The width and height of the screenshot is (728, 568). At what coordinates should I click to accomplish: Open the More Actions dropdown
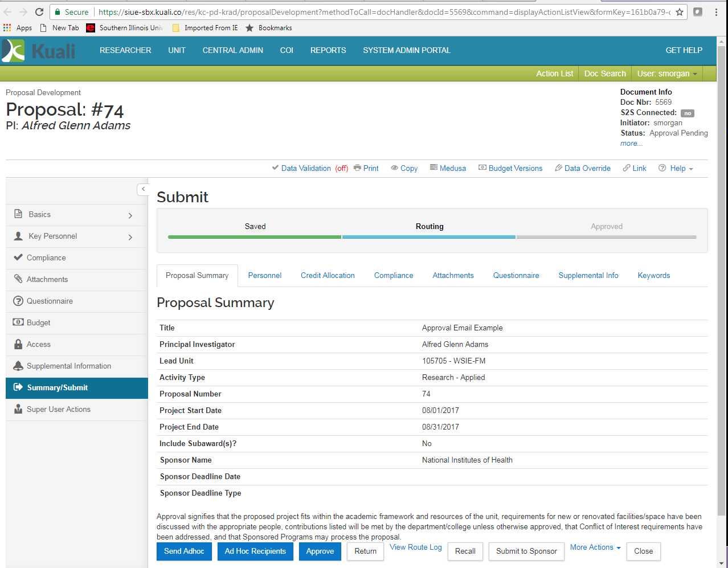pyautogui.click(x=595, y=547)
